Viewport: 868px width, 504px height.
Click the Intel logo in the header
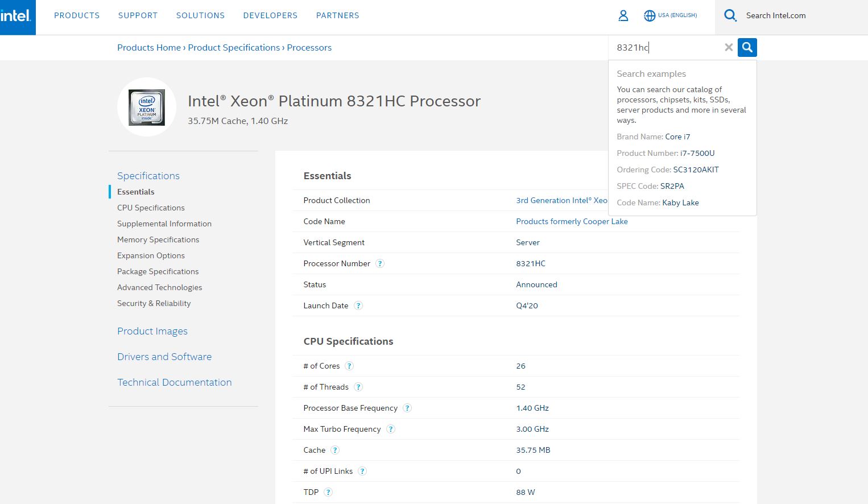17,17
